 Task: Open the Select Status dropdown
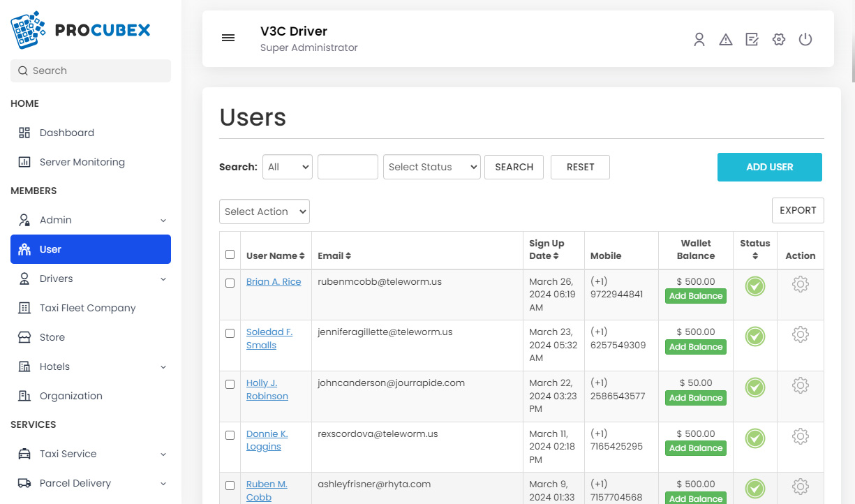pyautogui.click(x=432, y=167)
